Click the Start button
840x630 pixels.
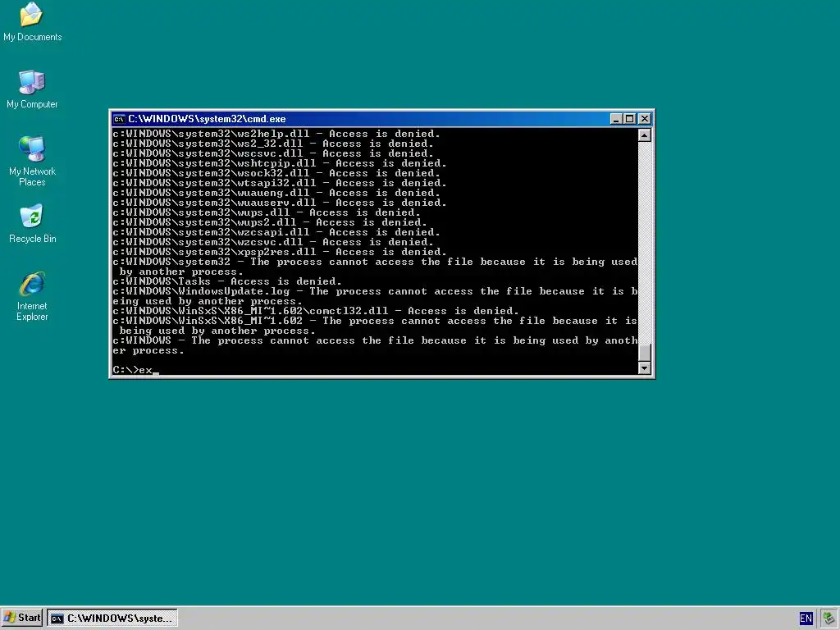click(22, 618)
